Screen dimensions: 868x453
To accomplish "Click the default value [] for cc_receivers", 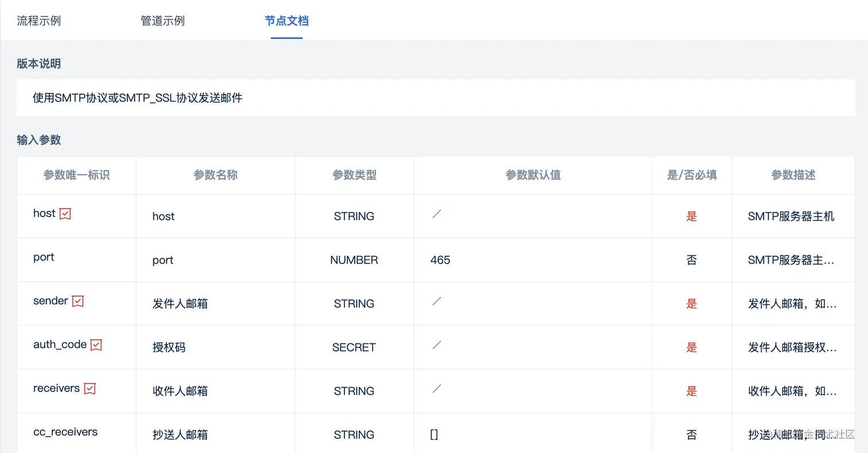I will (x=434, y=435).
